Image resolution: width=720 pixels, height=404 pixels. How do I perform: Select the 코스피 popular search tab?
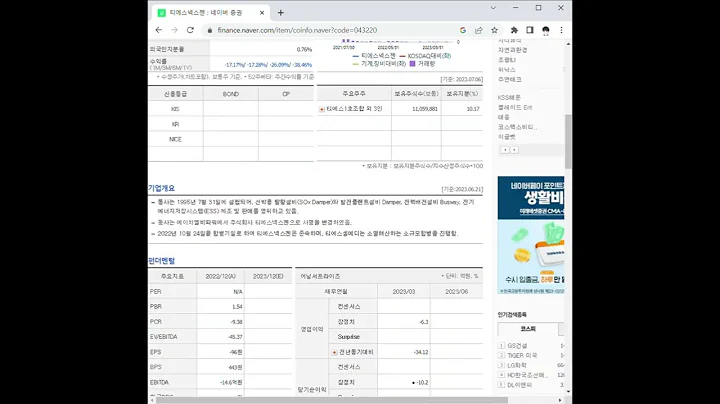[x=528, y=329]
